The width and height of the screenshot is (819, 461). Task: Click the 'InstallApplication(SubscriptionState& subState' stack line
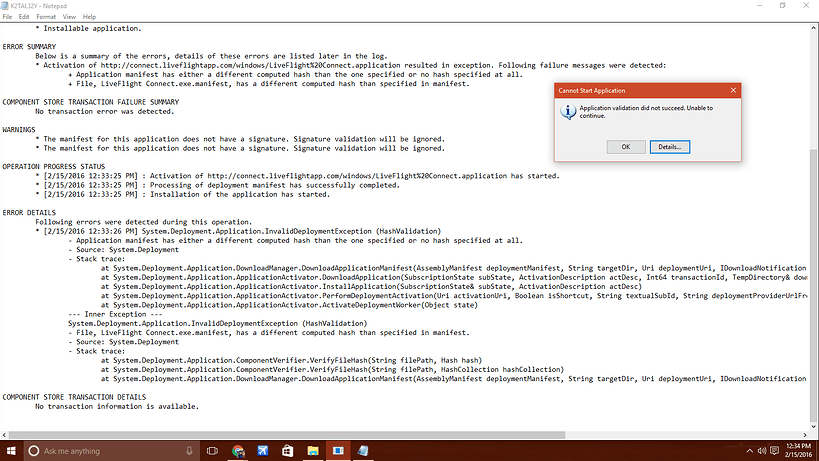[371, 287]
